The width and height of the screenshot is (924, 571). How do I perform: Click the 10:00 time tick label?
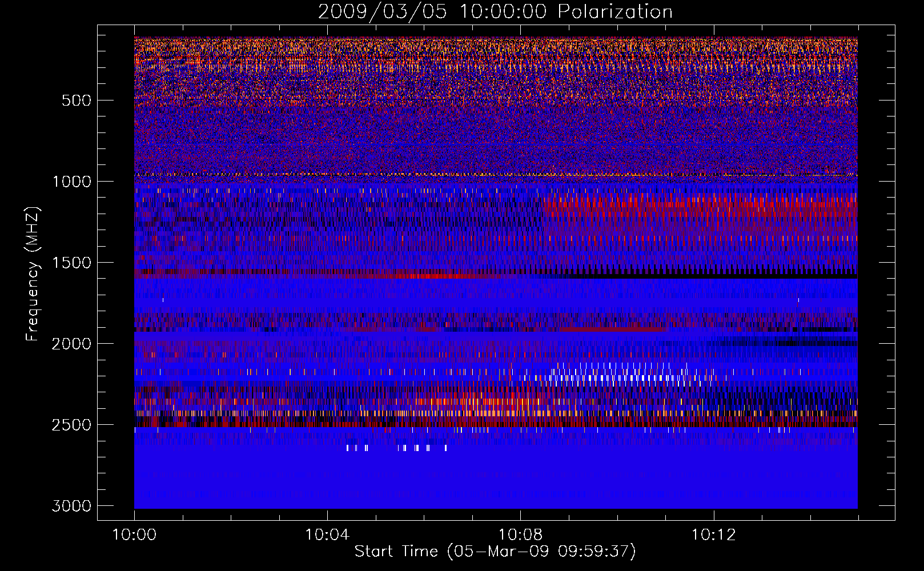click(x=134, y=535)
